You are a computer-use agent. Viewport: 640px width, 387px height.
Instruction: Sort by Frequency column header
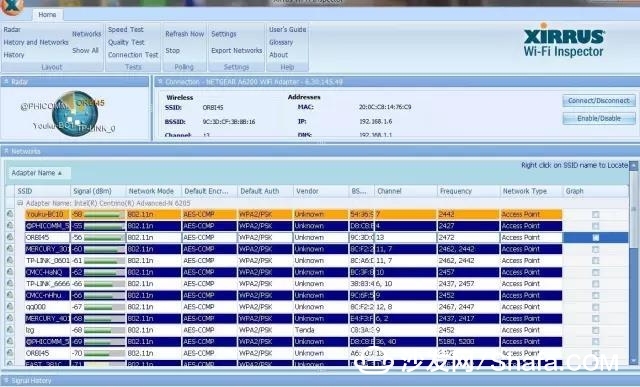pos(468,191)
